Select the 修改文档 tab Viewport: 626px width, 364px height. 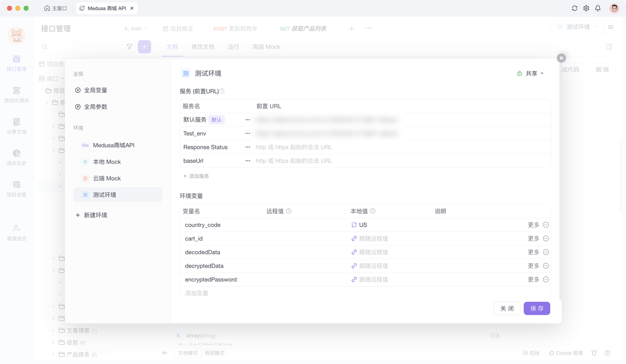tap(202, 47)
